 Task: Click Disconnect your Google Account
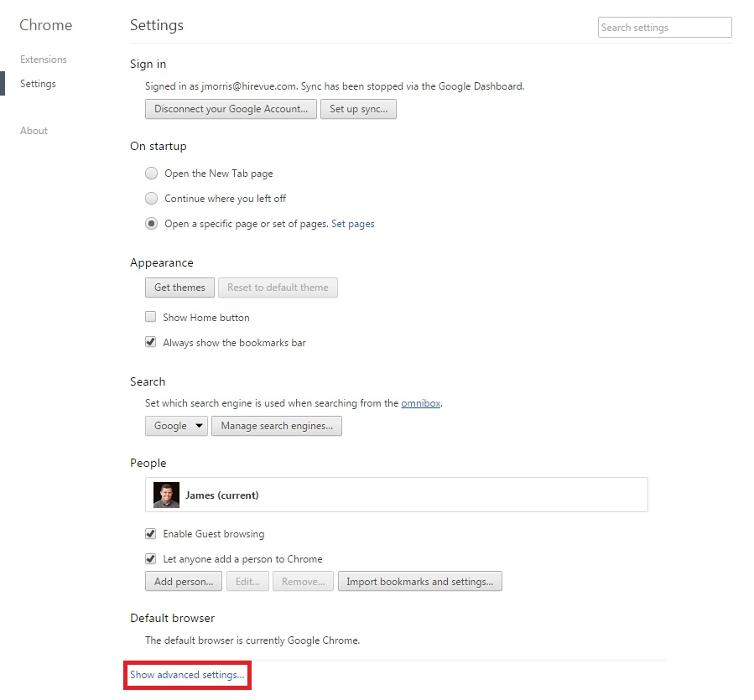(x=230, y=109)
